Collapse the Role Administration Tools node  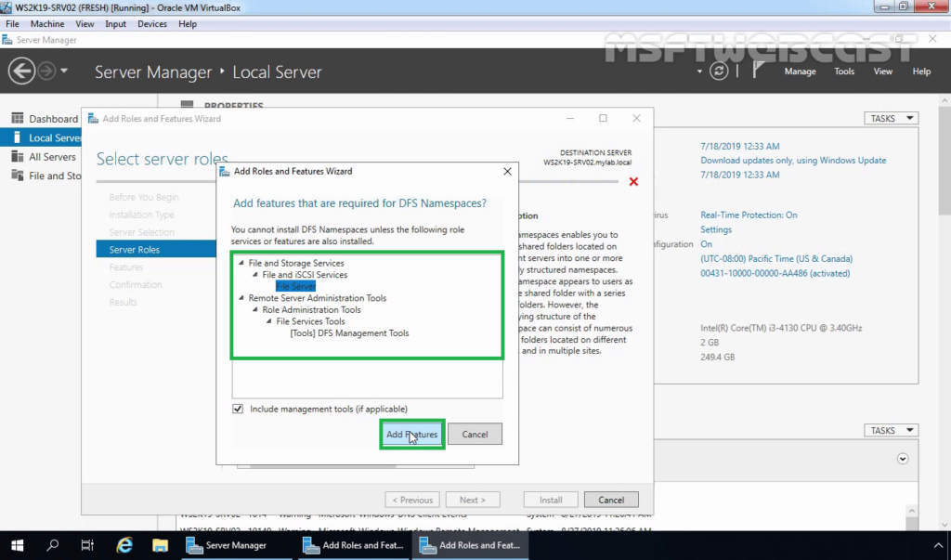(x=255, y=309)
